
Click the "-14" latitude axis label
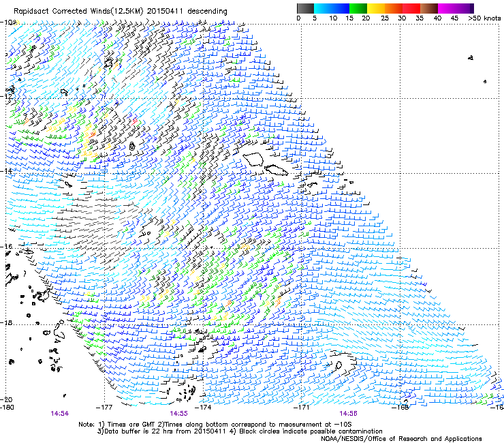pyautogui.click(x=6, y=171)
